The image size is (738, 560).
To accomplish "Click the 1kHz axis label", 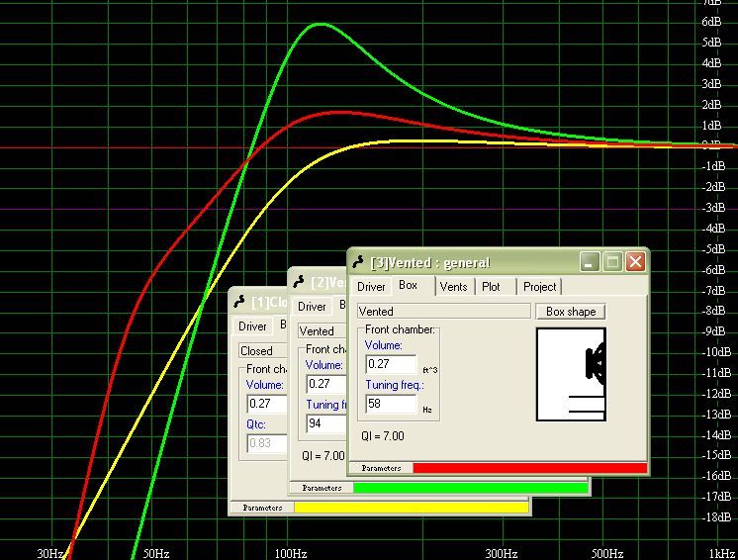I will (x=721, y=554).
